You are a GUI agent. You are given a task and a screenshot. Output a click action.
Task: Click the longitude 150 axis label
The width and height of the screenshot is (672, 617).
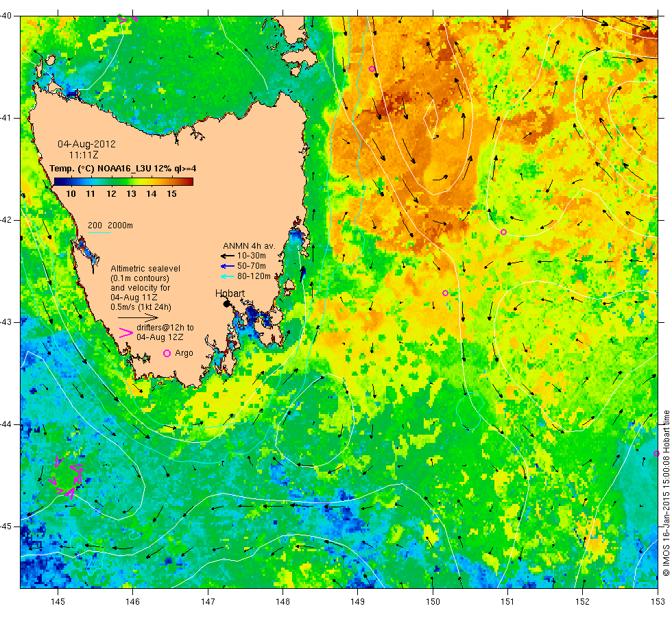coord(433,602)
